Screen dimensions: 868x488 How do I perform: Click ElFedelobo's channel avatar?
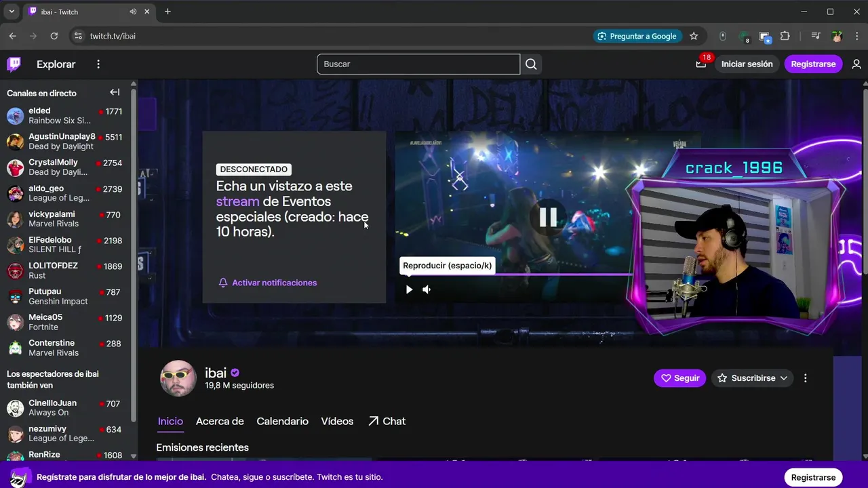(x=15, y=245)
